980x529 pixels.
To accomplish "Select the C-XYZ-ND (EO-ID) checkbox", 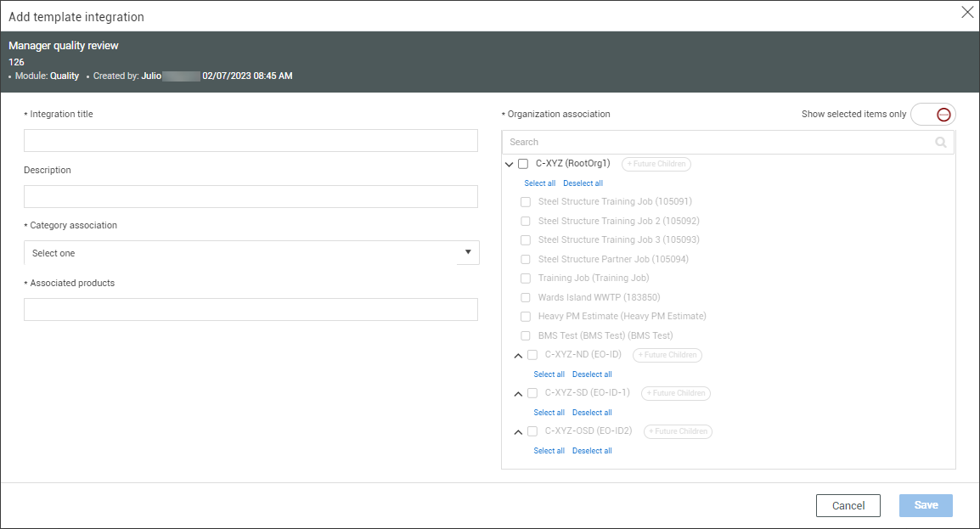I will [532, 355].
